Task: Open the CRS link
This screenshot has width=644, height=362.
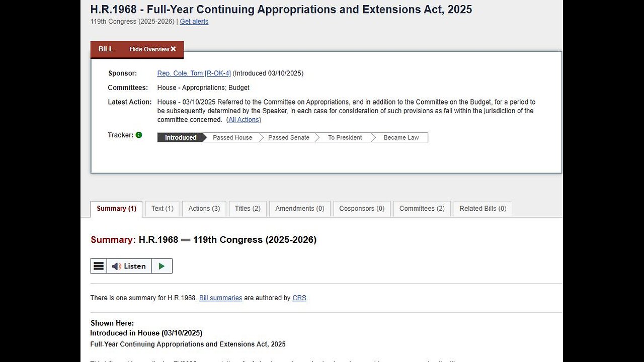Action: 299,298
